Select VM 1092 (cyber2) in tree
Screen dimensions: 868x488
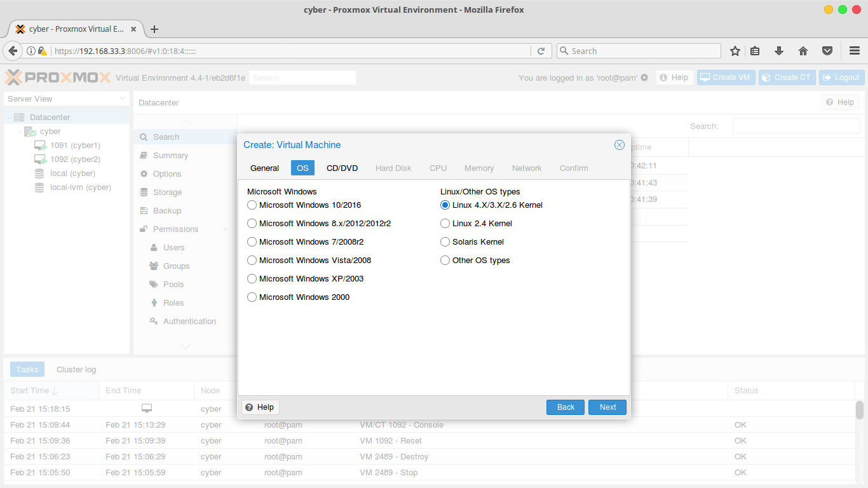75,159
